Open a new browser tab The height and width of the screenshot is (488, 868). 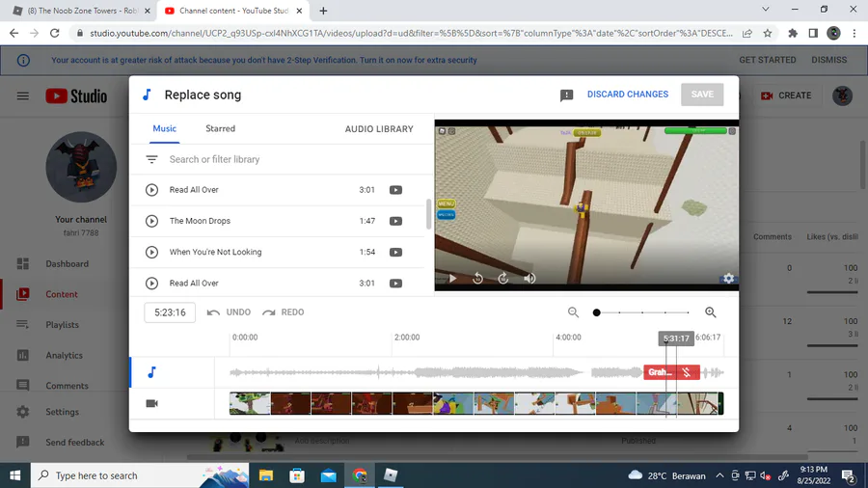(323, 11)
